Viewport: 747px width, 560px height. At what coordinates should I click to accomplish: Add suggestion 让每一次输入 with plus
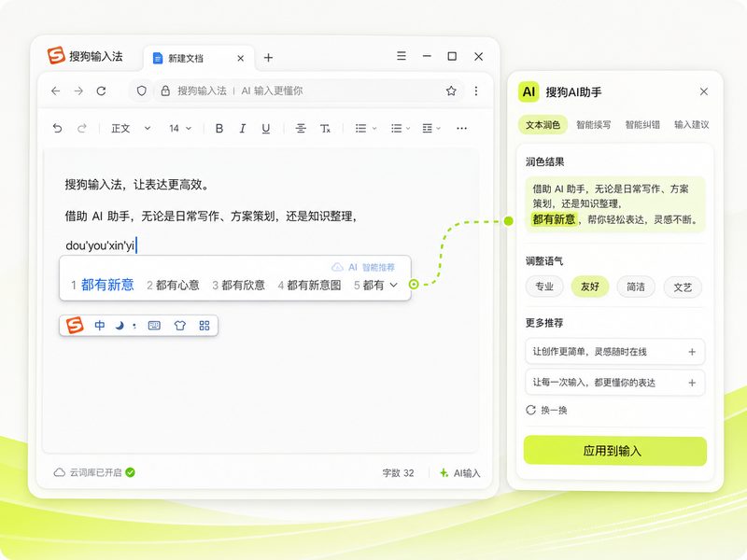pos(692,383)
